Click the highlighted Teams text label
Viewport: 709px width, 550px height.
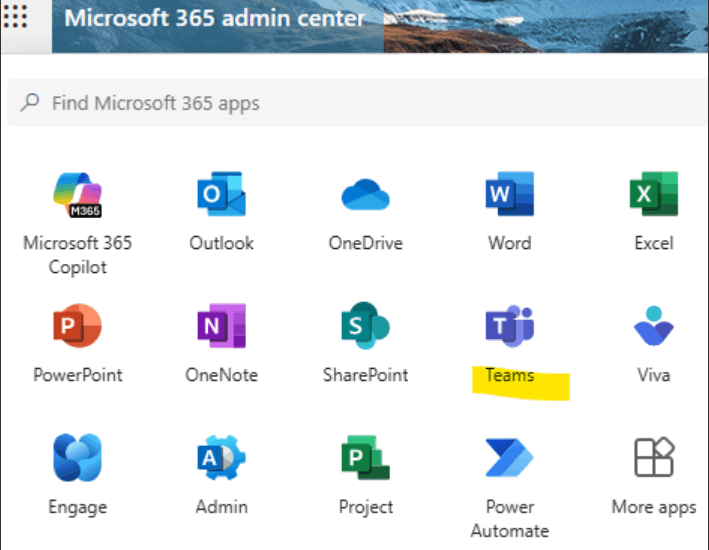[510, 375]
